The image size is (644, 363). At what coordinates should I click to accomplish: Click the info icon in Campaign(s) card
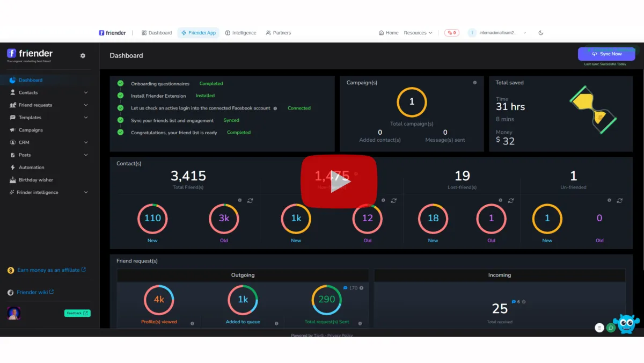pyautogui.click(x=475, y=83)
